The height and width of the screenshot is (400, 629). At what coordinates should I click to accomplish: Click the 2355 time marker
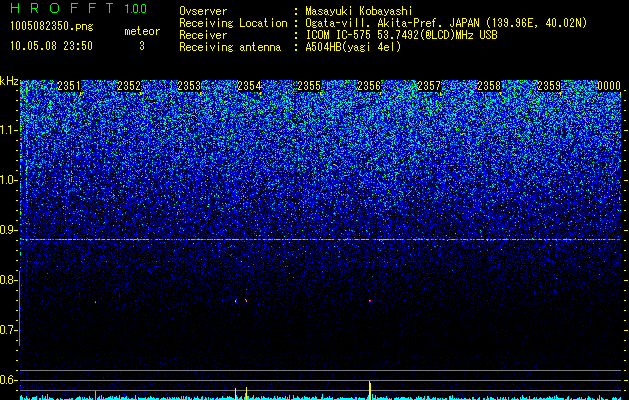309,86
